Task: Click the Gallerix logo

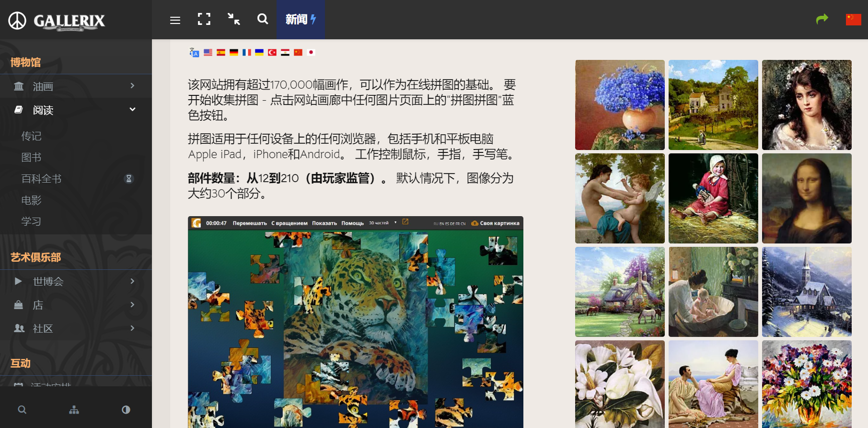Action: (57, 21)
